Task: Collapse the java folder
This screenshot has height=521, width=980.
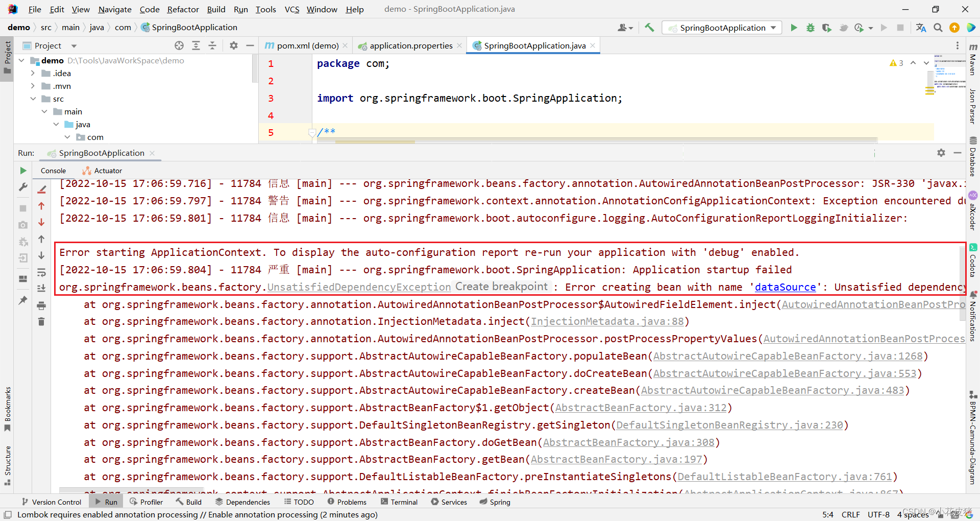Action: [56, 124]
